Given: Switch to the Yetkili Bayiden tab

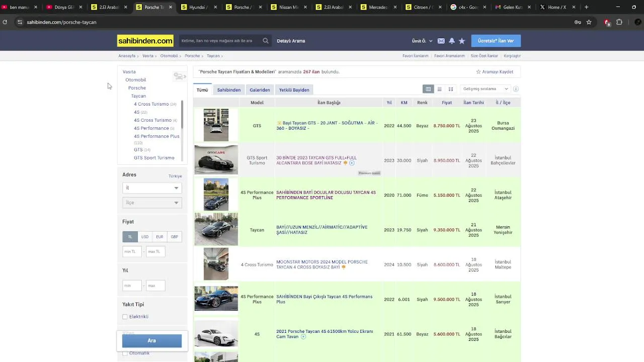Looking at the screenshot, I should 294,90.
